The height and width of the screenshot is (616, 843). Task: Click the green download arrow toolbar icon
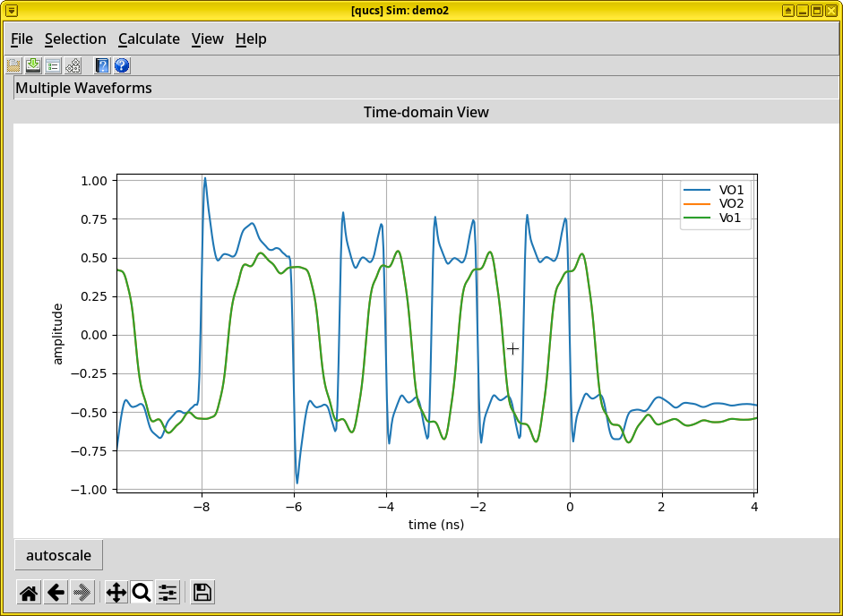coord(33,65)
